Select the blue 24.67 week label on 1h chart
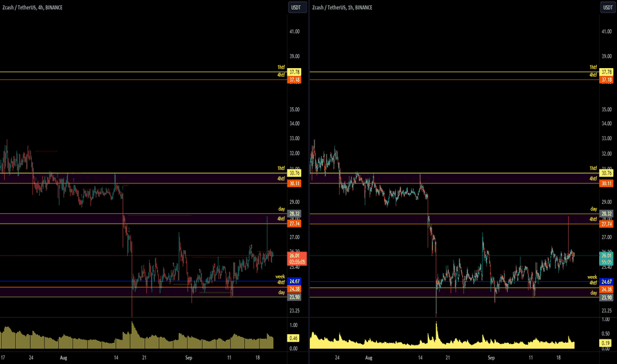Image resolution: width=617 pixels, height=364 pixels. 606,282
